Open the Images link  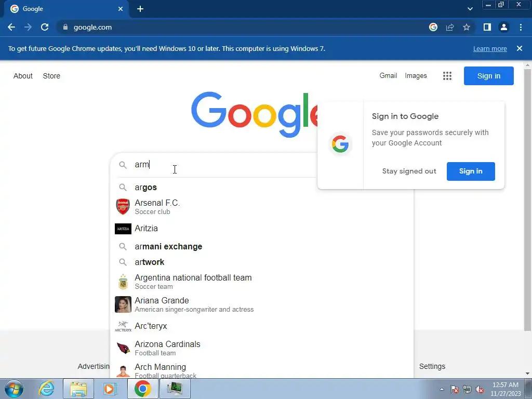[416, 76]
